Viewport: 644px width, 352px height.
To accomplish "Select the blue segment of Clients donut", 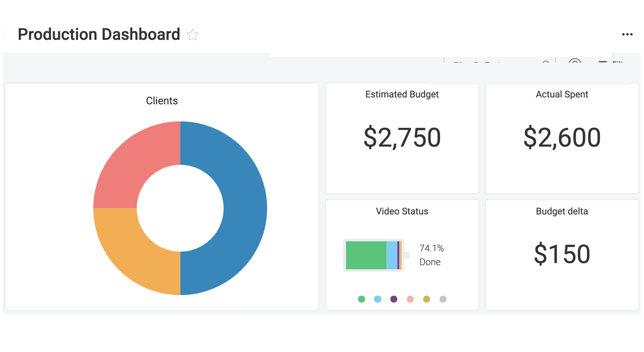I will click(x=245, y=208).
